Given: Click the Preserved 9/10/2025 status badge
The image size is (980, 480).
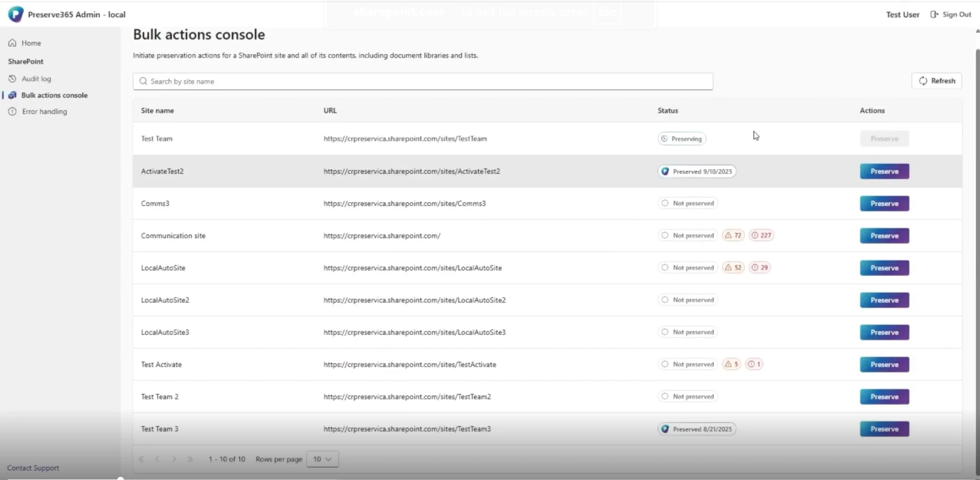Looking at the screenshot, I should (697, 171).
